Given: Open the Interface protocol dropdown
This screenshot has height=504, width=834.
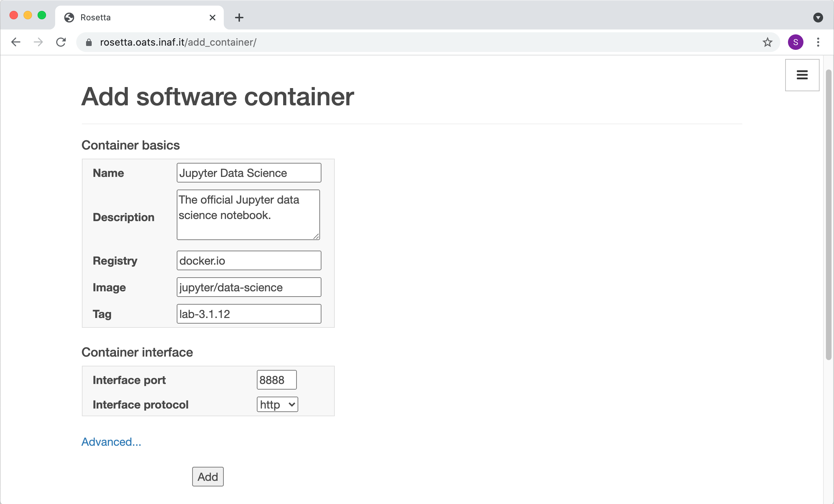Looking at the screenshot, I should coord(277,404).
